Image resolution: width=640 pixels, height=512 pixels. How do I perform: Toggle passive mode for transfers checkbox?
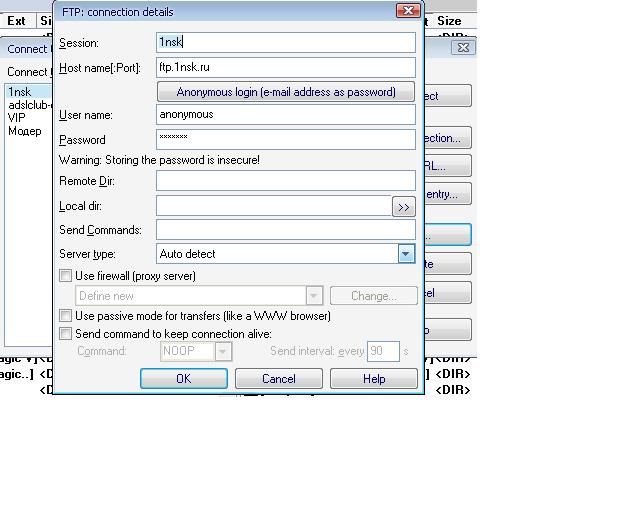66,316
